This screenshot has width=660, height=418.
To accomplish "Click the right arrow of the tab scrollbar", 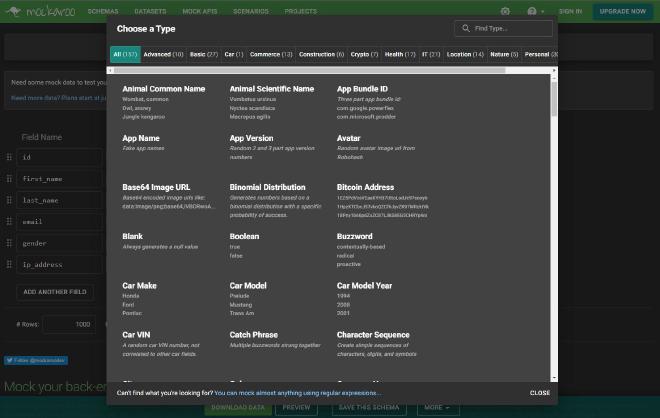I will [x=554, y=70].
